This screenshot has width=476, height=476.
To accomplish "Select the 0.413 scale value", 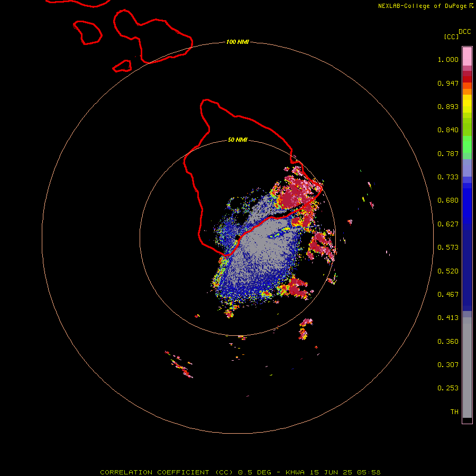I will click(448, 318).
